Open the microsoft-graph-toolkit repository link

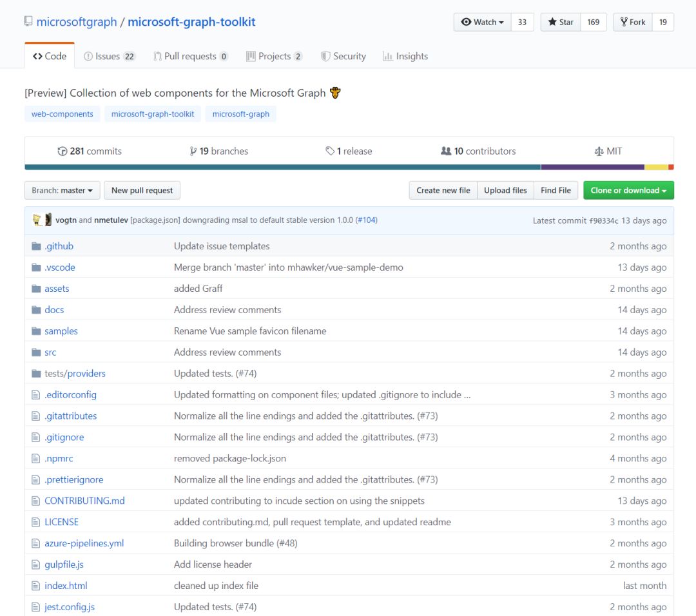coord(192,22)
